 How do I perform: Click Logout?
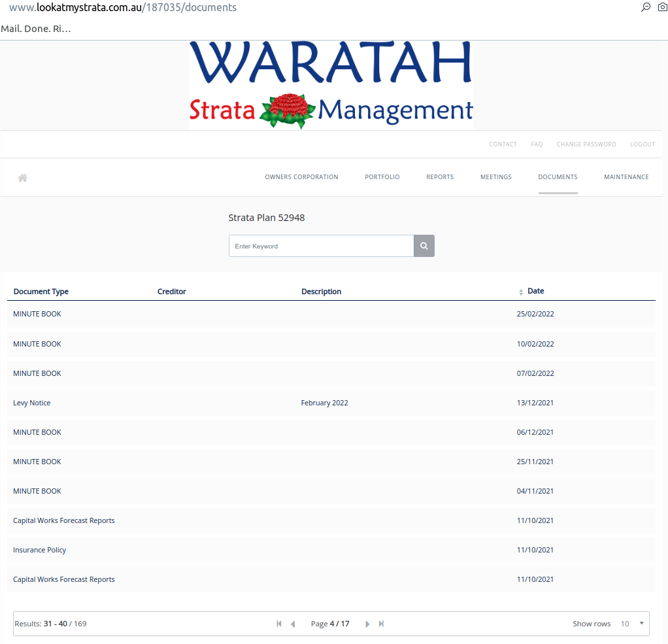(643, 144)
